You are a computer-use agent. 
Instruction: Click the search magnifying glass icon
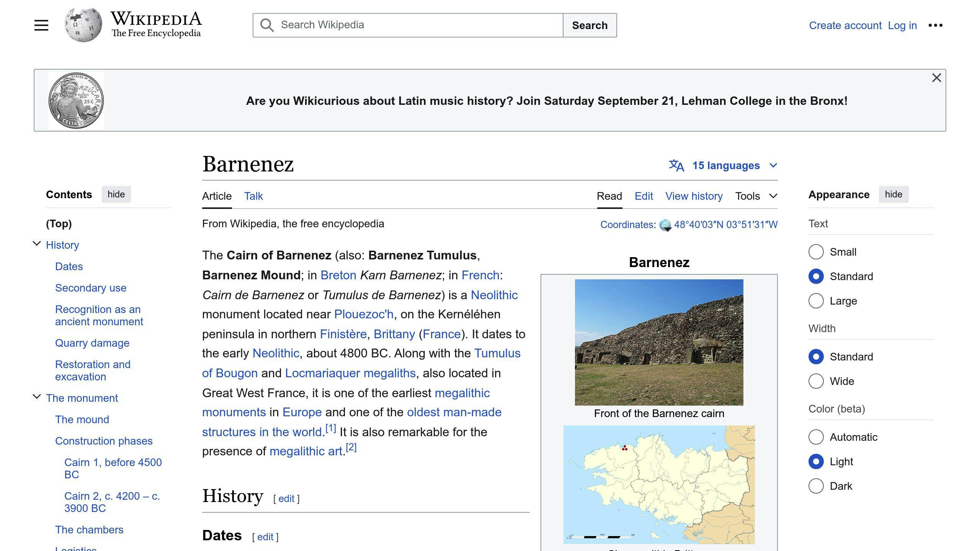point(266,25)
